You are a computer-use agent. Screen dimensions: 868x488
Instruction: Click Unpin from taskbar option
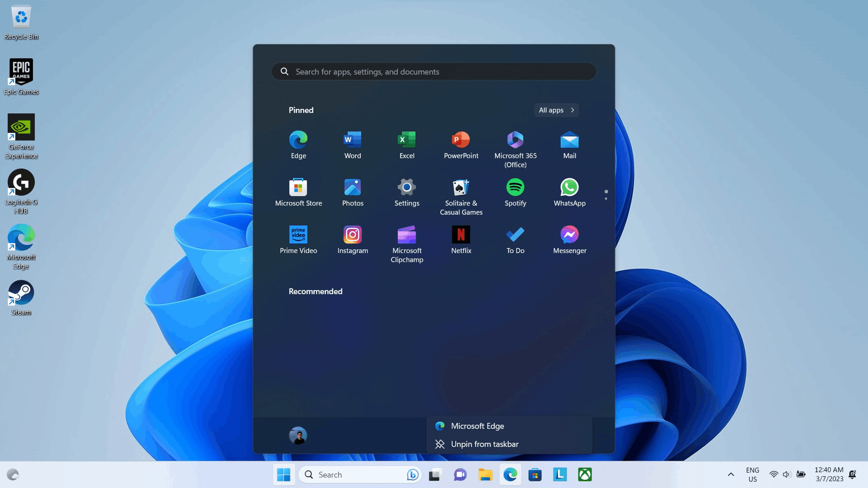pos(484,444)
